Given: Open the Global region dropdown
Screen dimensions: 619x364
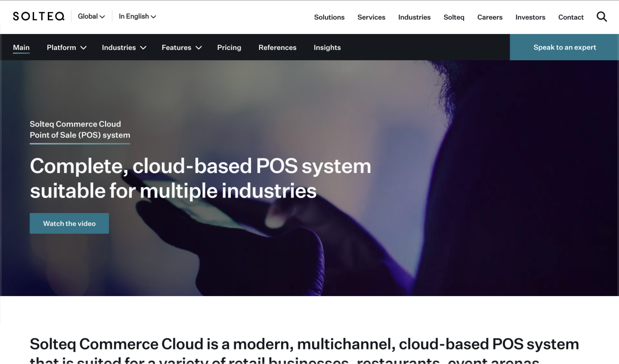Looking at the screenshot, I should tap(91, 17).
